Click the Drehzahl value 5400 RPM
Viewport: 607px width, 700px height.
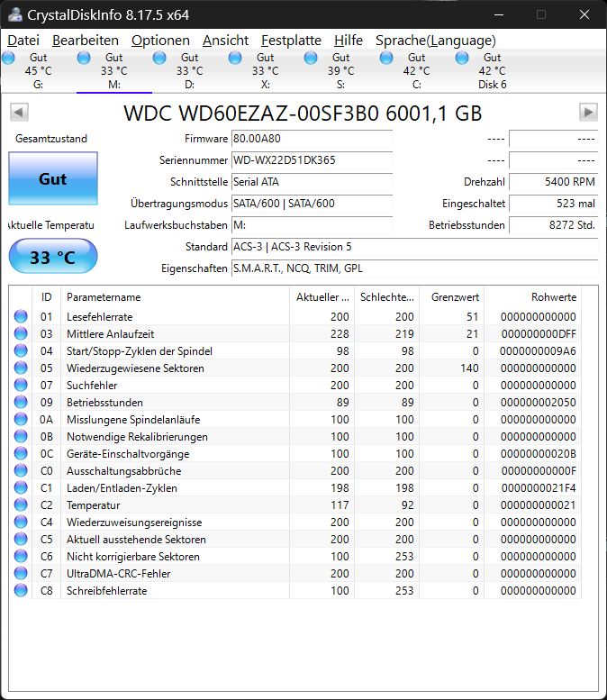point(554,182)
